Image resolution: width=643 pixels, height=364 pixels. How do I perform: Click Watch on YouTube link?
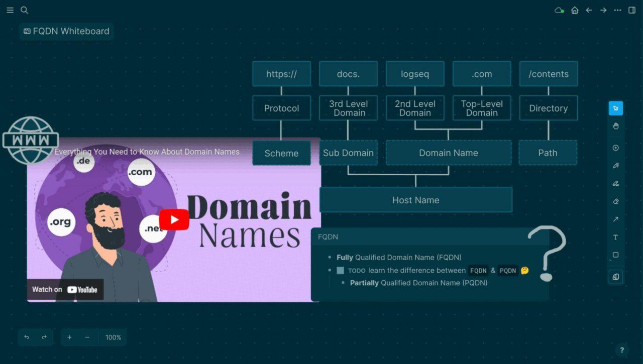[x=65, y=289]
